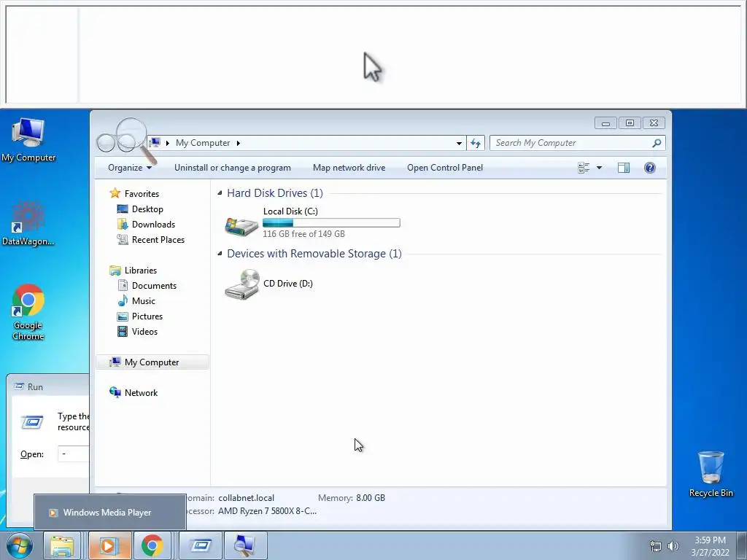Open Pictures library
The height and width of the screenshot is (560, 747).
pos(147,316)
